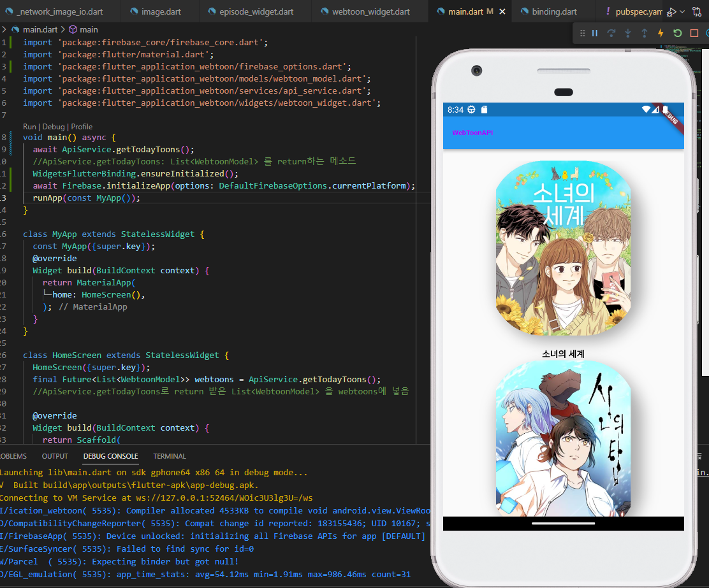Viewport: 709px width, 588px height.
Task: Restart the debug session
Action: pos(677,33)
